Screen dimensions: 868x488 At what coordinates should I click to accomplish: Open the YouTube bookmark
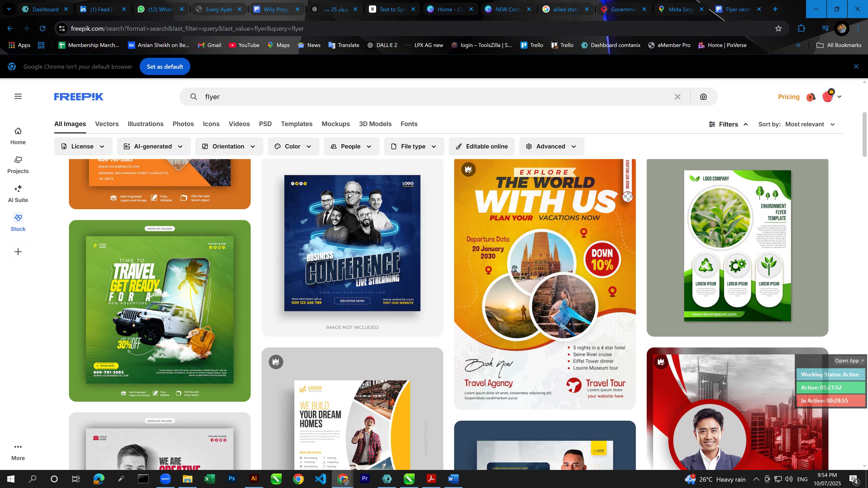[x=244, y=45]
